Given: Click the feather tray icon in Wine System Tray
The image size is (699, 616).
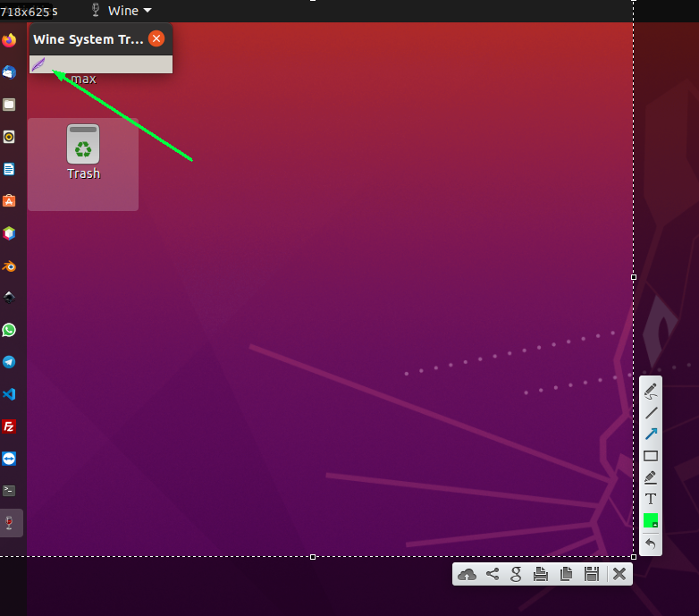Looking at the screenshot, I should point(38,64).
